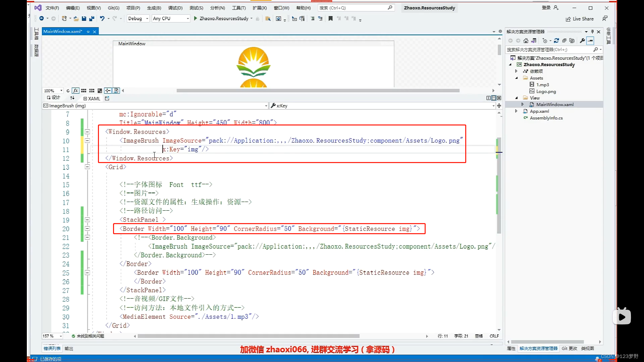
Task: Collapse the View folder node
Action: click(x=517, y=98)
